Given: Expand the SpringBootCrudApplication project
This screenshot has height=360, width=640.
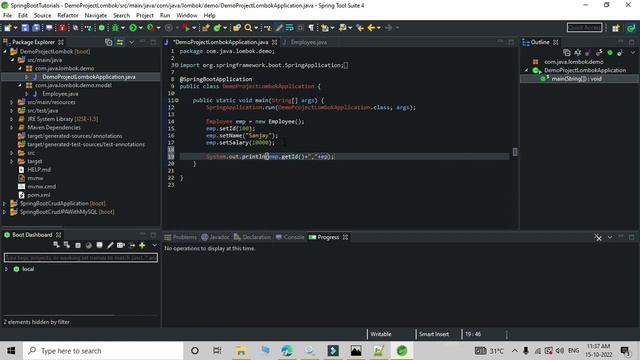Looking at the screenshot, I should coord(4,203).
